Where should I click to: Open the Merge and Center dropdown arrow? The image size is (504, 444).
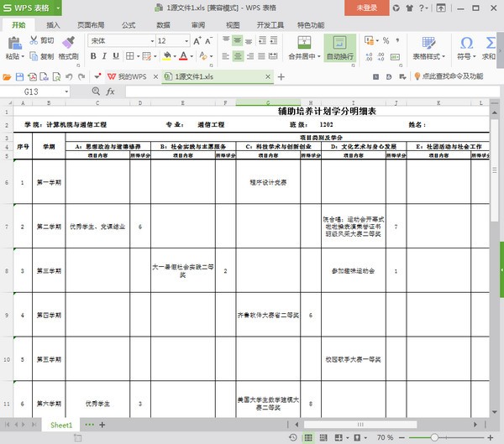tap(319, 56)
